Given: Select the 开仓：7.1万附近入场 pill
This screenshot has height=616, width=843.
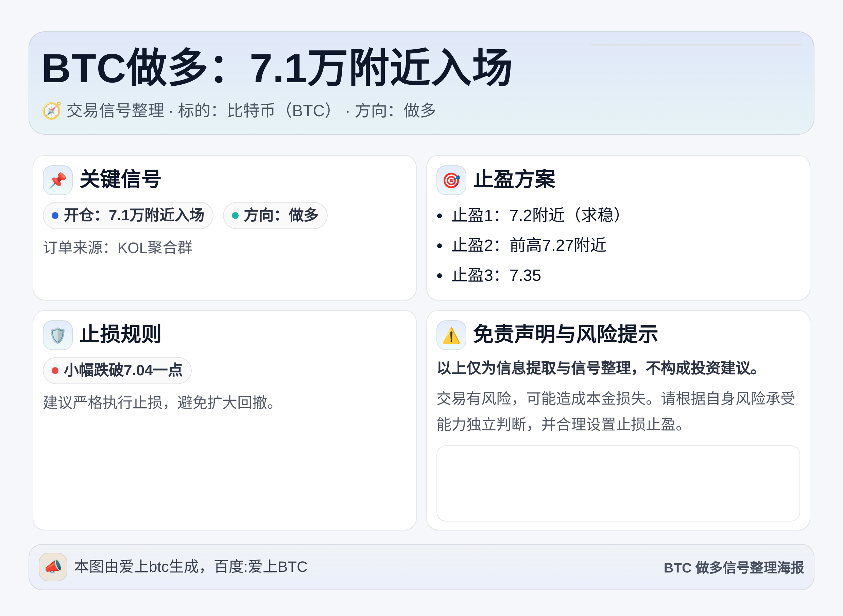Looking at the screenshot, I should click(x=128, y=216).
